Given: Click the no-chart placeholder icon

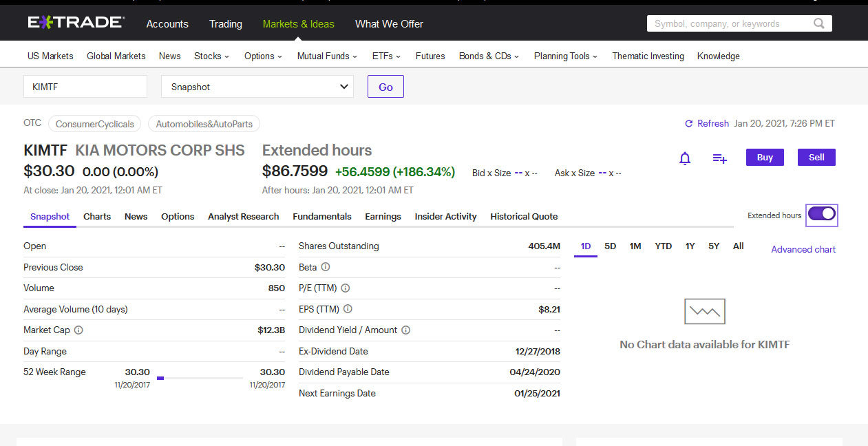Looking at the screenshot, I should [705, 312].
